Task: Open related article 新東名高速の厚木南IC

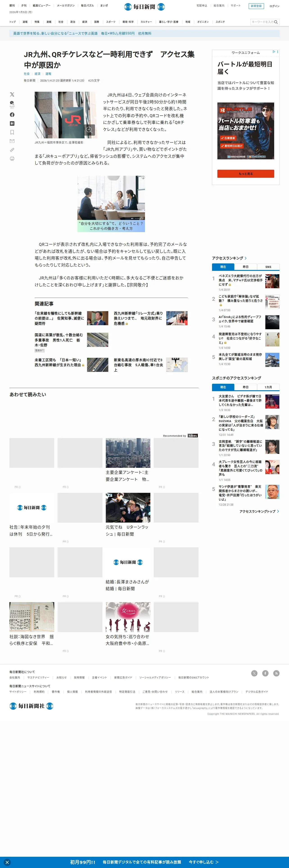Action: point(138,365)
